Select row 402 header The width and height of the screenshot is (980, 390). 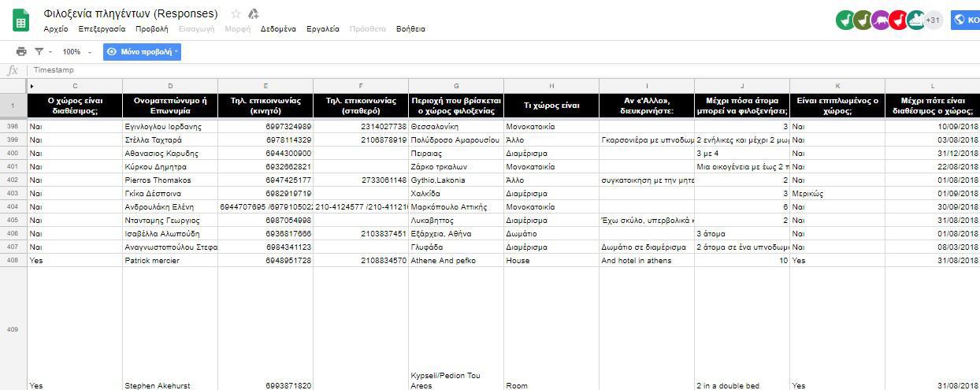point(13,180)
